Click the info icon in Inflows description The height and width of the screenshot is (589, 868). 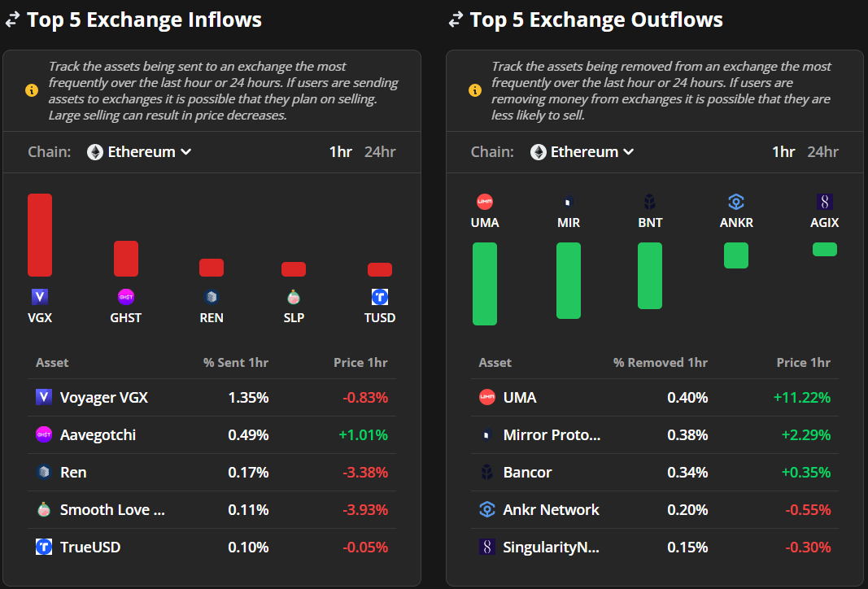point(32,90)
